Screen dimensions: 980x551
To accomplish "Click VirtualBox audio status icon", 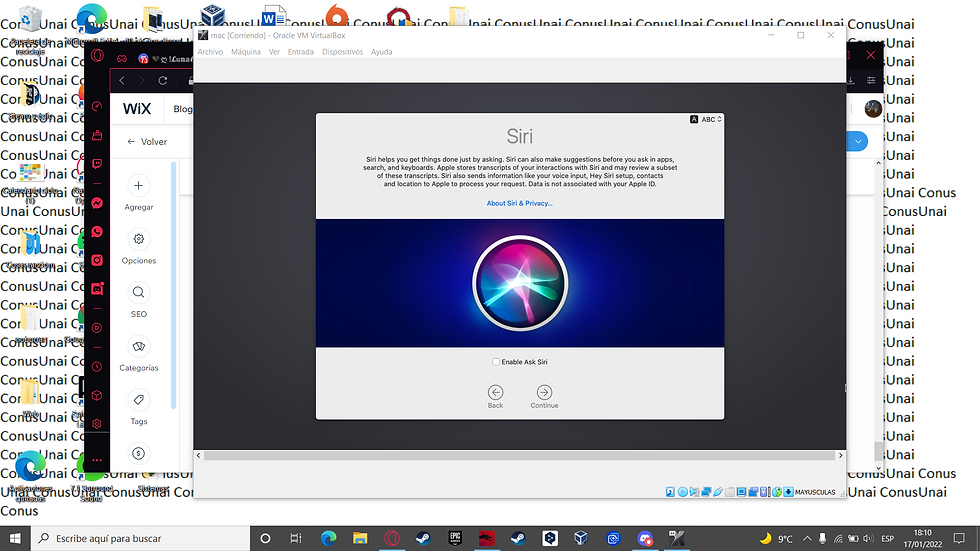I will pyautogui.click(x=694, y=492).
